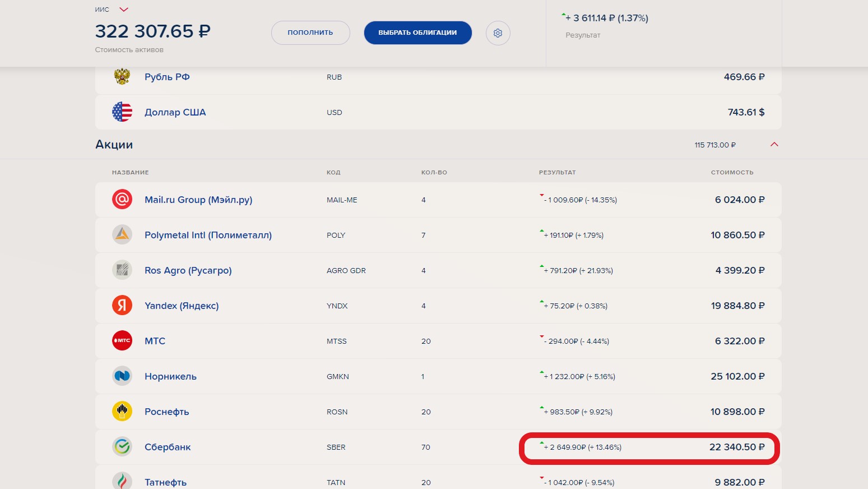This screenshot has width=868, height=489.
Task: Click Ros Agro result + 791.20₽ (+ 21.93%)
Action: click(x=578, y=270)
